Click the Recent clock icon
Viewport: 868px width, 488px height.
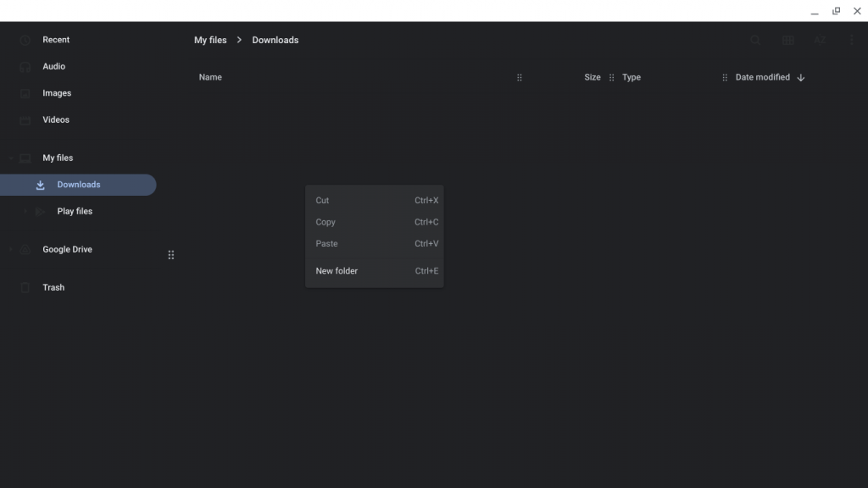click(25, 40)
